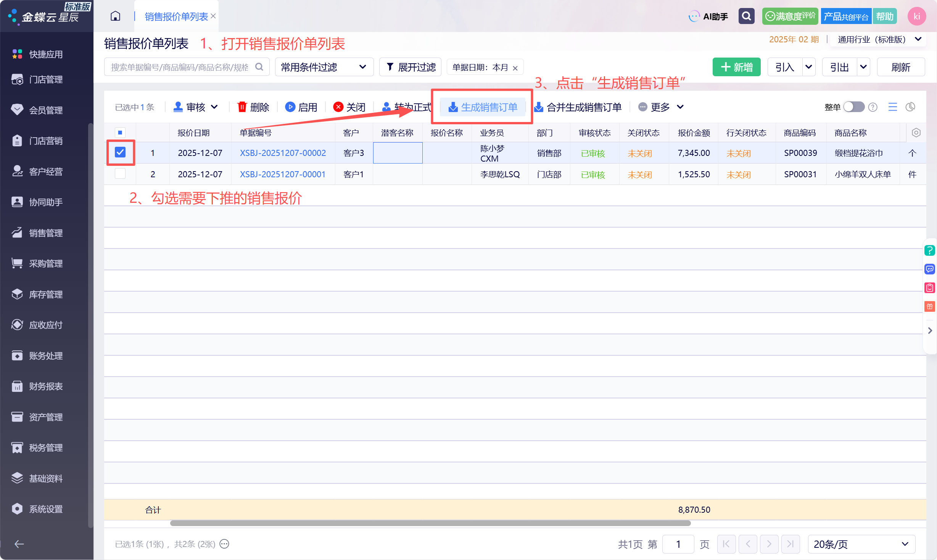The height and width of the screenshot is (560, 937).
Task: Open the global search magnifier icon
Action: point(746,16)
